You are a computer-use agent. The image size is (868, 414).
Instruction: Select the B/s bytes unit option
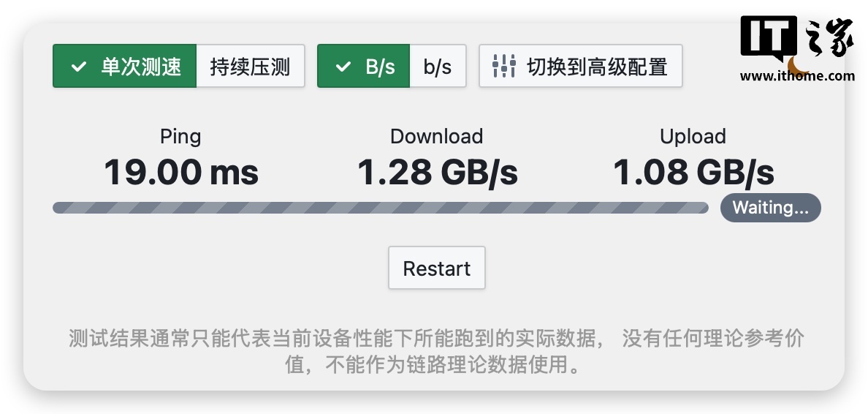tap(364, 67)
